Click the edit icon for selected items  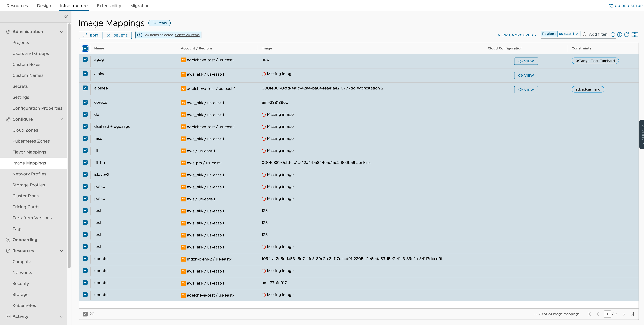click(90, 35)
